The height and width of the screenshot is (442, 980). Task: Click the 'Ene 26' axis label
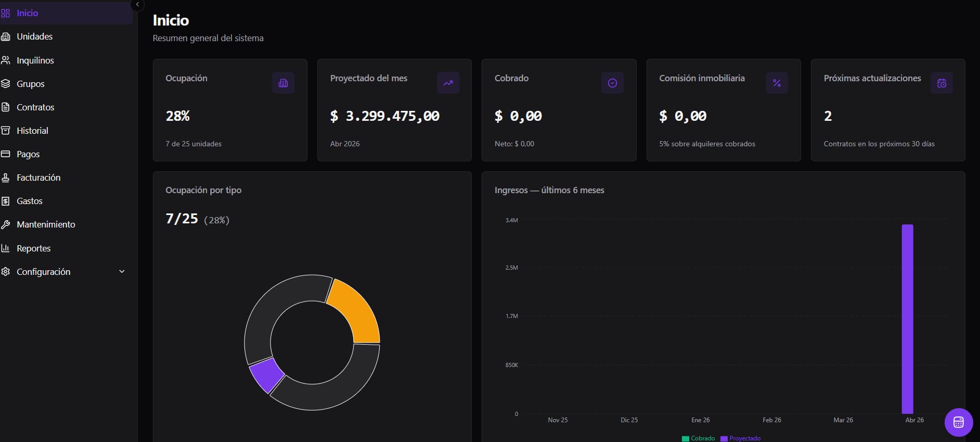coord(700,420)
